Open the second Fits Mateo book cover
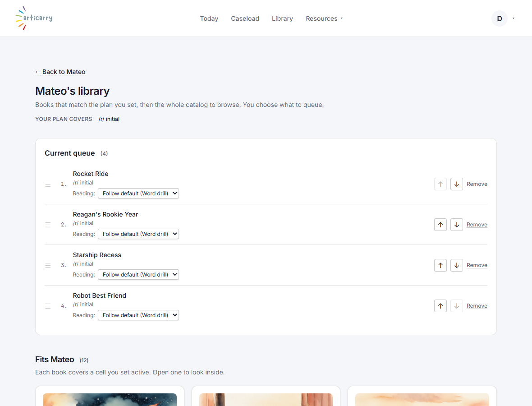Viewport: 532px width, 406px height. pyautogui.click(x=266, y=400)
